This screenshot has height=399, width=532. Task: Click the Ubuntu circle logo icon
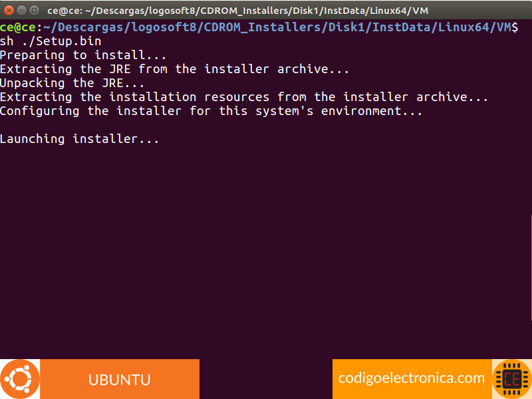[20, 379]
